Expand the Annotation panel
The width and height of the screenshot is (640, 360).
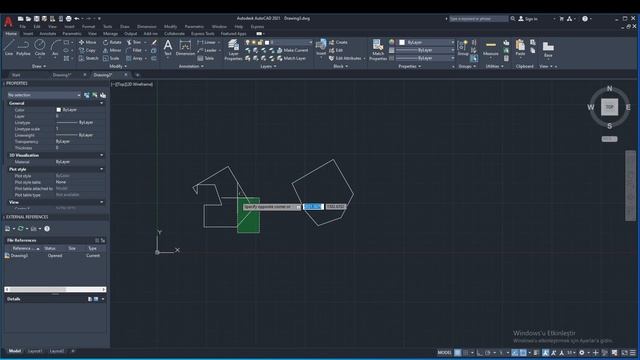click(x=191, y=66)
